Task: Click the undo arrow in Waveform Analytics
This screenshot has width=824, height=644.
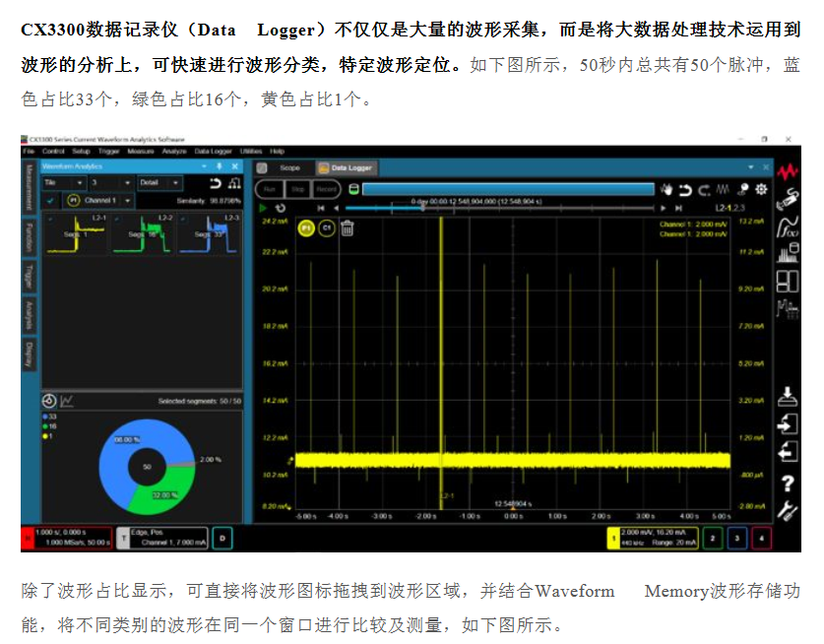Action: (216, 183)
